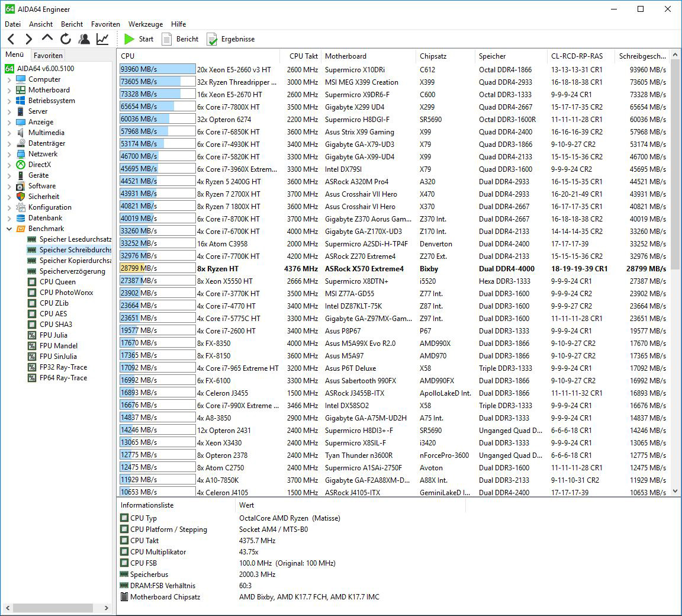
Task: Expand the Netzwerk tree node
Action: (9, 154)
